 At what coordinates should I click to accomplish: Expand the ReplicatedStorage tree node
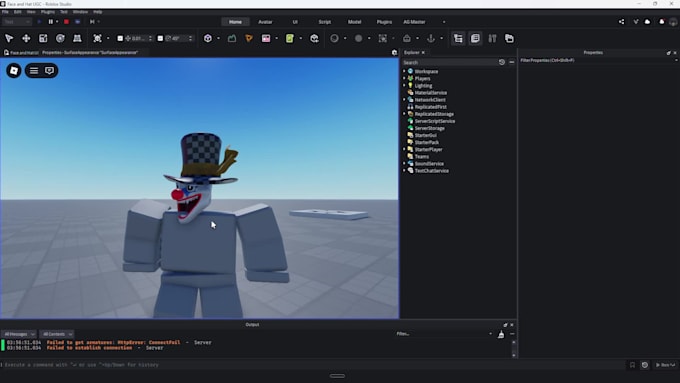point(404,114)
